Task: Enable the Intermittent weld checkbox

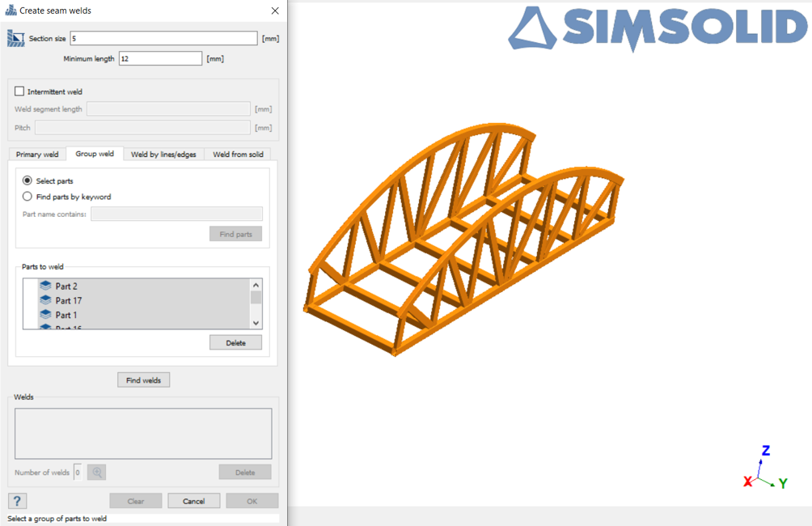Action: [20, 92]
